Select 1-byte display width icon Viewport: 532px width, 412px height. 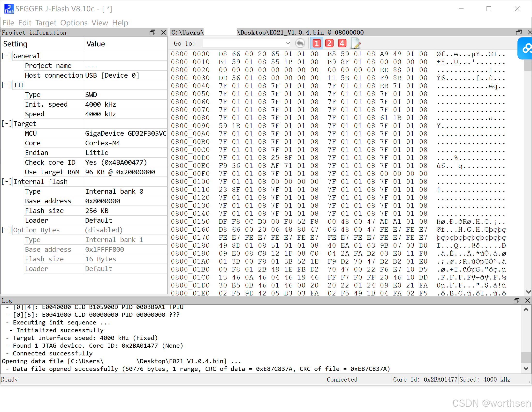(317, 43)
